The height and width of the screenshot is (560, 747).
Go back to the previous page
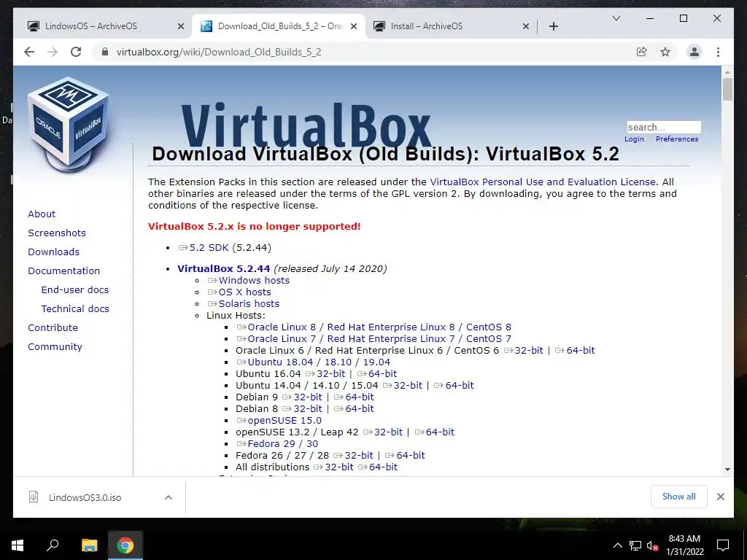tap(29, 52)
